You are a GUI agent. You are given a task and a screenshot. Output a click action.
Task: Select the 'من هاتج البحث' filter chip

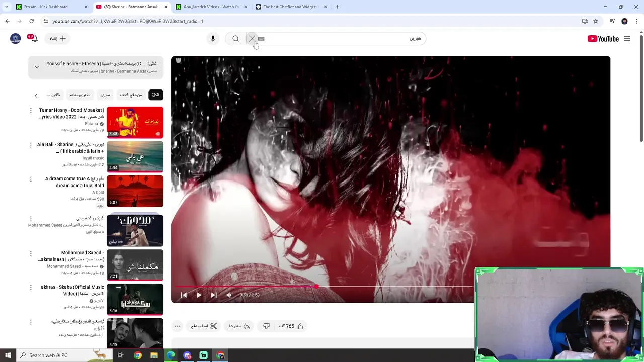click(131, 95)
